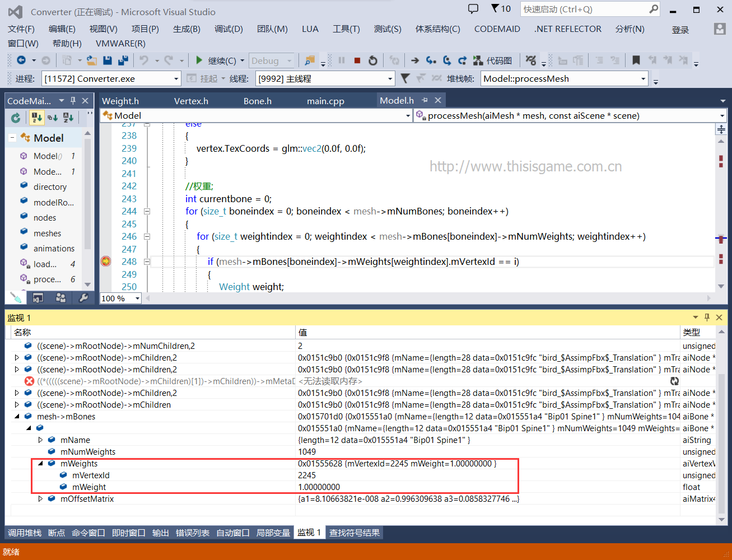Close the 监视 1 watch panel

pyautogui.click(x=719, y=318)
